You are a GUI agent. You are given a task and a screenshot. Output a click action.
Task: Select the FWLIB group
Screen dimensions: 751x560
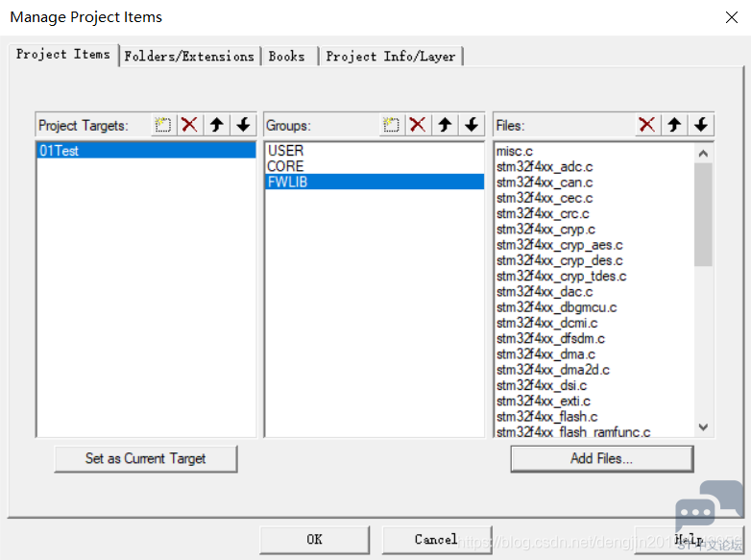pos(375,182)
